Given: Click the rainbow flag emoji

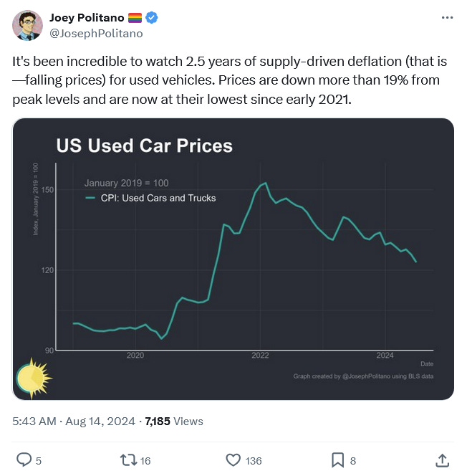Looking at the screenshot, I should coord(135,18).
